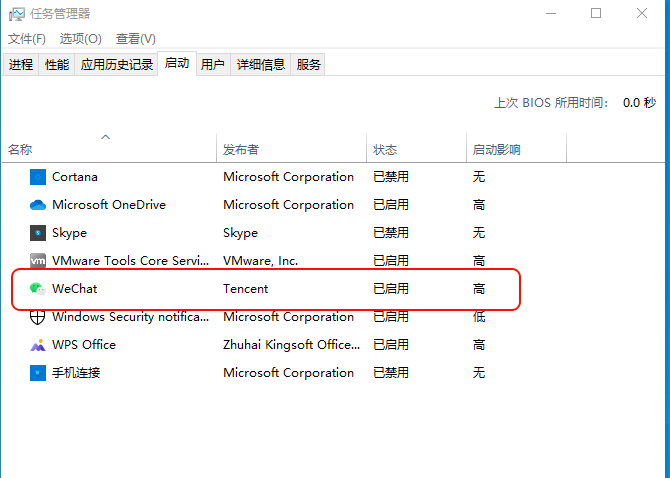
Task: Select the WeChat name text
Action: [x=74, y=289]
